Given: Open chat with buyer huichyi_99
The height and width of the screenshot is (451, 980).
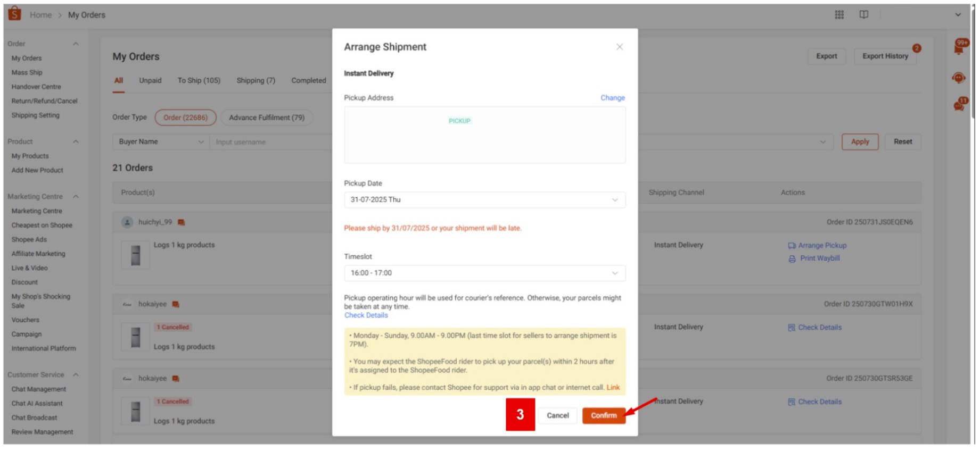Looking at the screenshot, I should point(181,222).
